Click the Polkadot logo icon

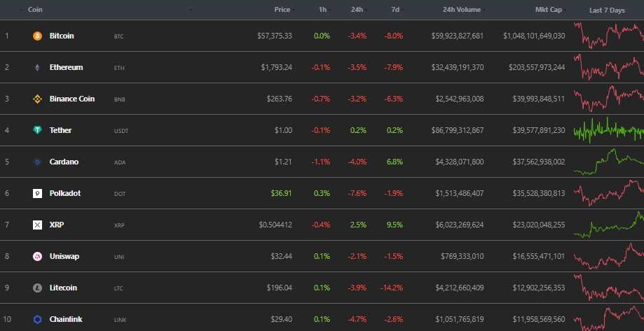pyautogui.click(x=37, y=193)
